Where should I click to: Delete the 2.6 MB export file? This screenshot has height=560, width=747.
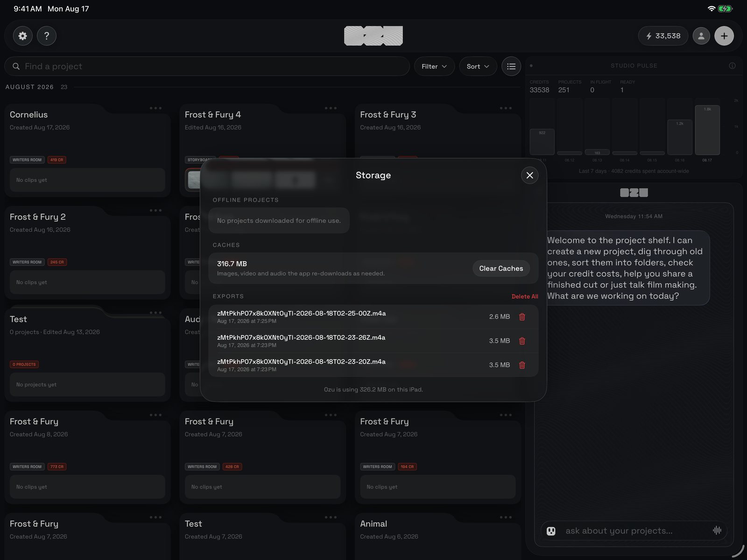(522, 317)
